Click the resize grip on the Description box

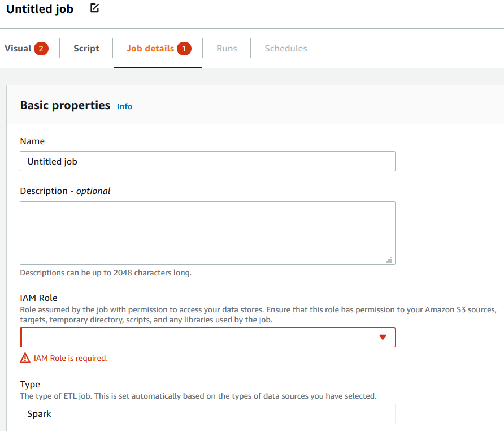389,260
